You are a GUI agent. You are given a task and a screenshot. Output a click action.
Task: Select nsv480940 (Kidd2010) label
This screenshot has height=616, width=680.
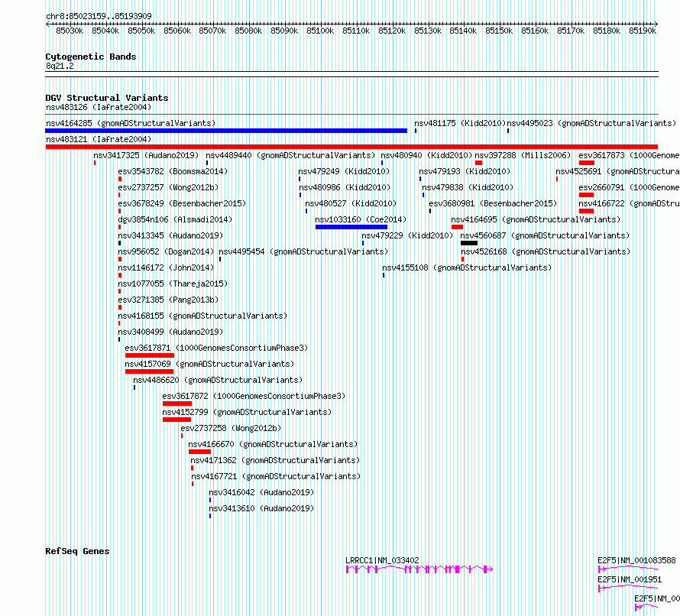click(426, 155)
